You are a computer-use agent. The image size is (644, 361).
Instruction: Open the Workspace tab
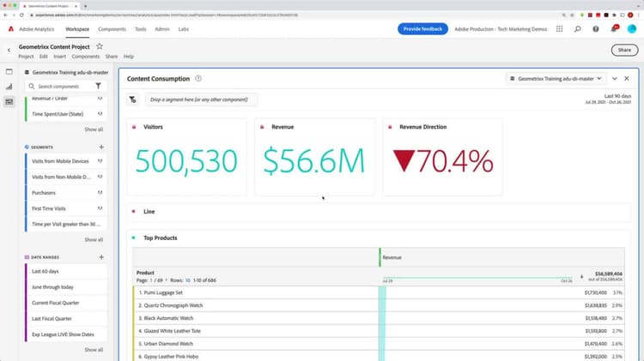pyautogui.click(x=77, y=29)
